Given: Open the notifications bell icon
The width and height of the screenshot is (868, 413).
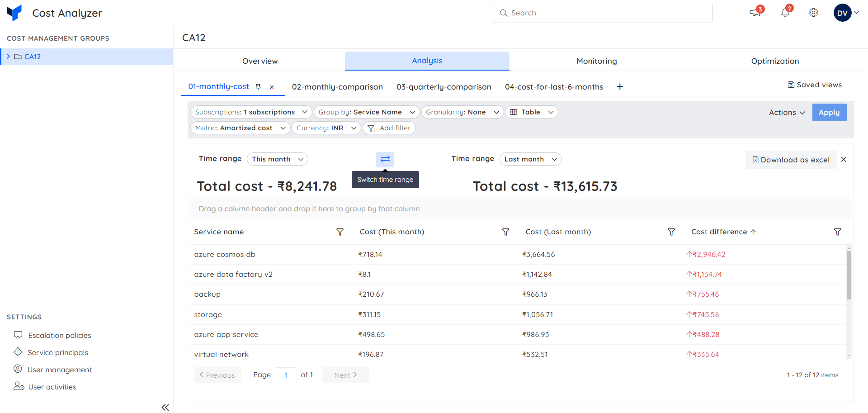Looking at the screenshot, I should pos(786,13).
